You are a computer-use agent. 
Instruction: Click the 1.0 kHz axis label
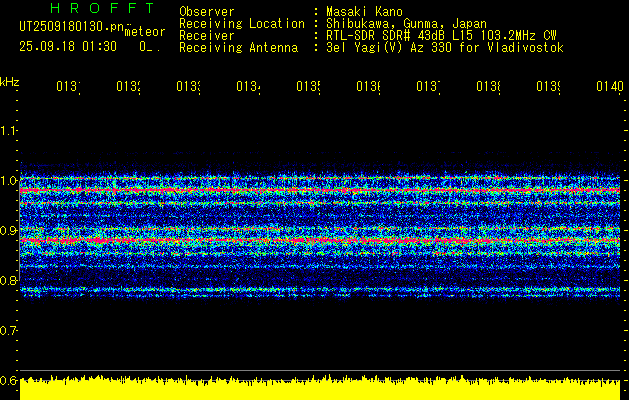click(x=8, y=180)
